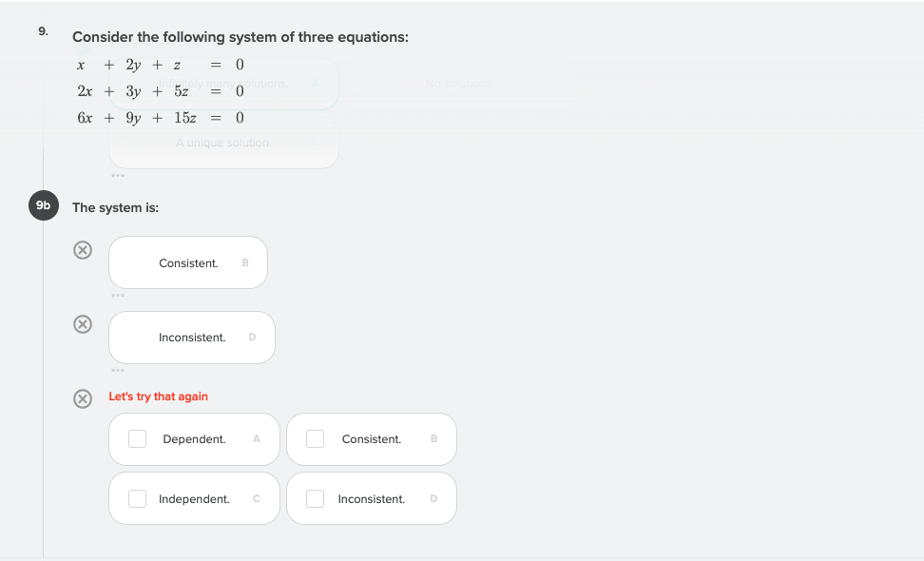Screen dimensions: 924x561
Task: Check the Consistent option B checkbox
Action: coord(314,438)
